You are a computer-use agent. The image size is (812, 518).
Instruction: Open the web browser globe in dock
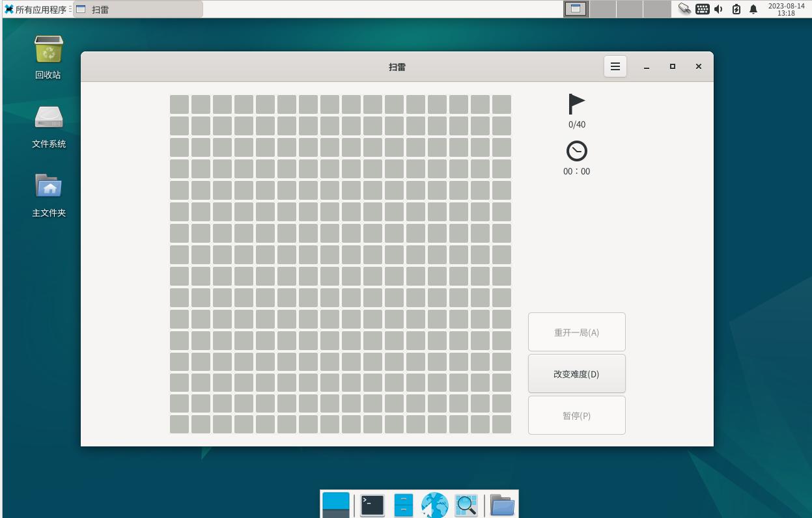coord(434,505)
